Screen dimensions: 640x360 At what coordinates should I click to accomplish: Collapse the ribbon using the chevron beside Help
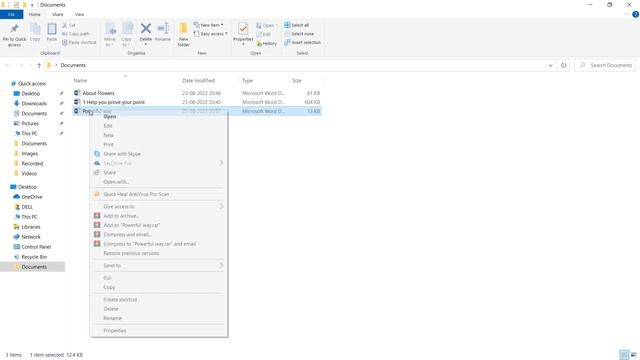click(x=627, y=14)
